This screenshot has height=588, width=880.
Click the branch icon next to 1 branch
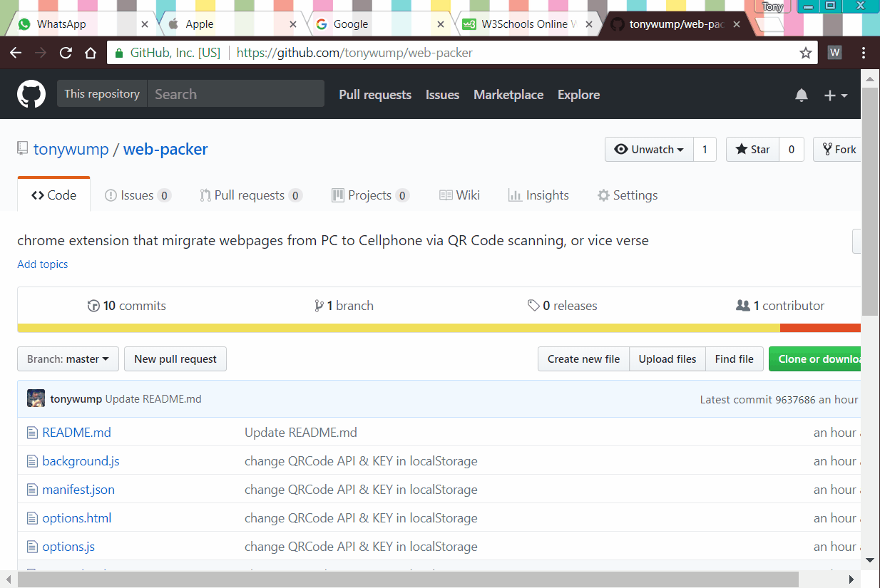[x=319, y=305]
